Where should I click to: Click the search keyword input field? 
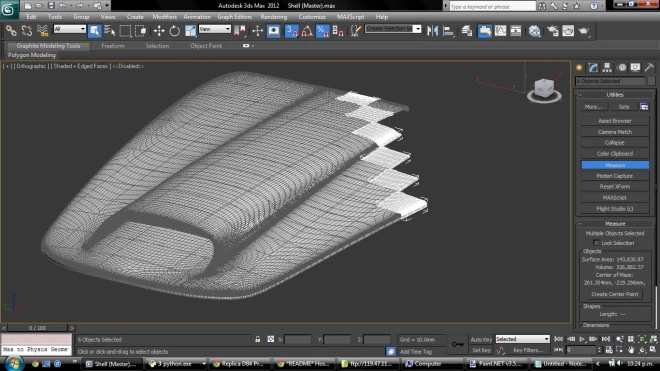492,6
